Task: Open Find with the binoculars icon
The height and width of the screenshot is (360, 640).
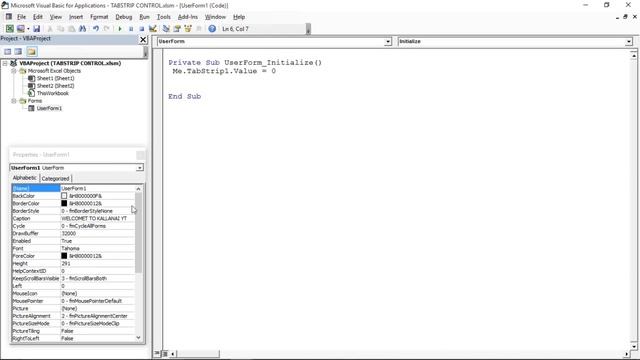Action: point(82,29)
